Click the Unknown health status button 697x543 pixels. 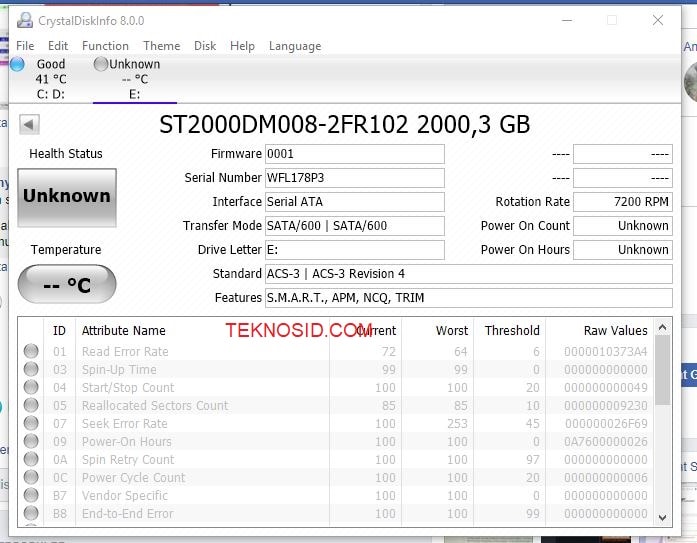(x=67, y=198)
